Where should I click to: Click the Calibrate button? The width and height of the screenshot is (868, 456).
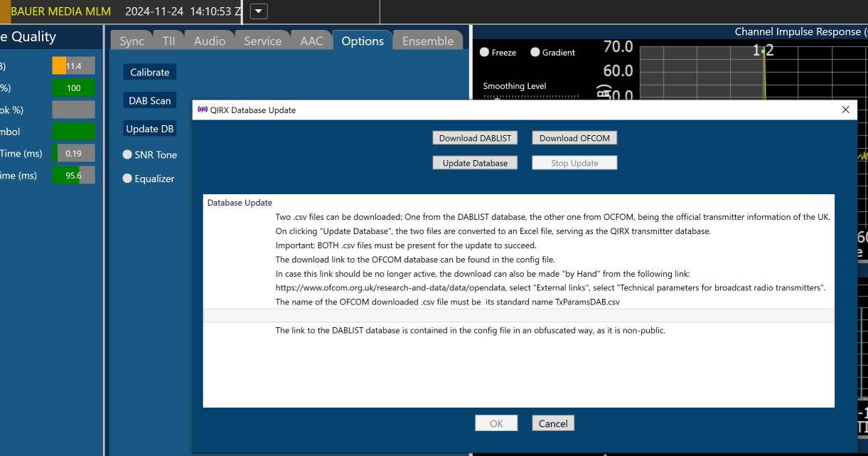click(149, 72)
